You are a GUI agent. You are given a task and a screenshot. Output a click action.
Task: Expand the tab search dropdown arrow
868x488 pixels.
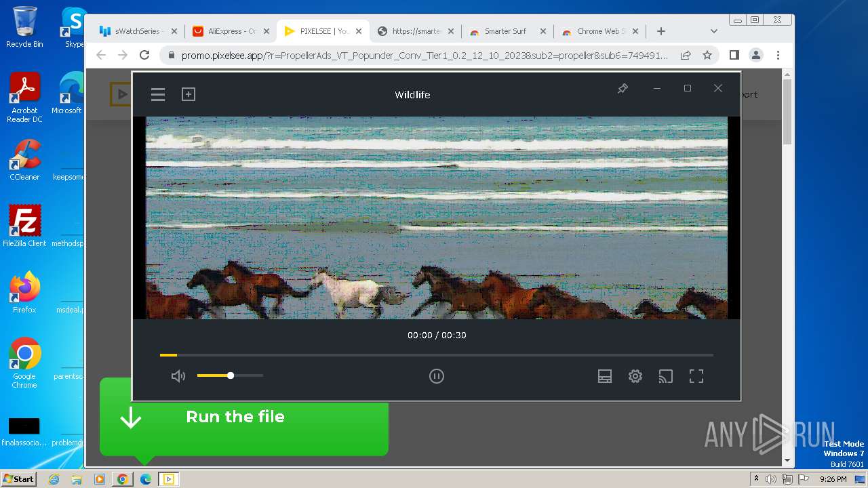coord(714,31)
